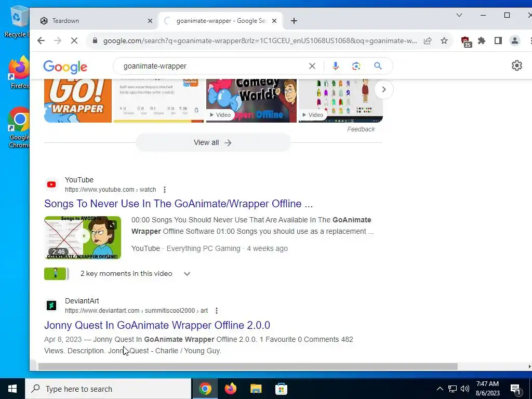
Task: Open the character color grid video thumbnail
Action: (341, 101)
